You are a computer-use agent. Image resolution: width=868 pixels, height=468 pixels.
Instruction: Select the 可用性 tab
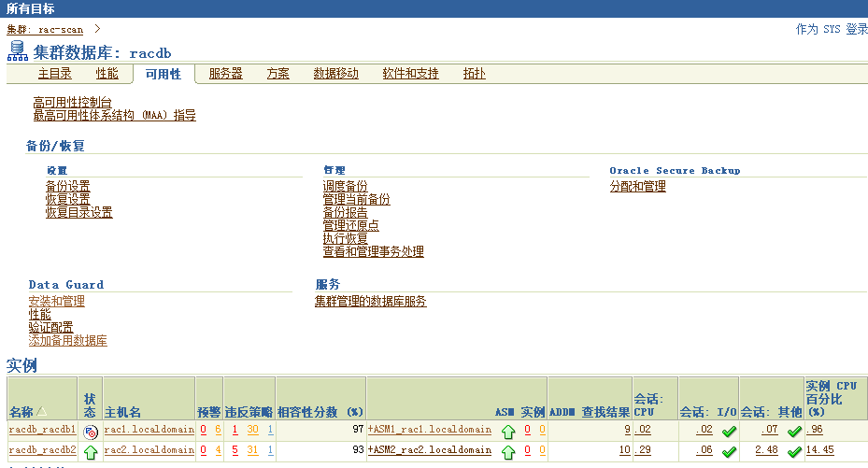coord(164,74)
